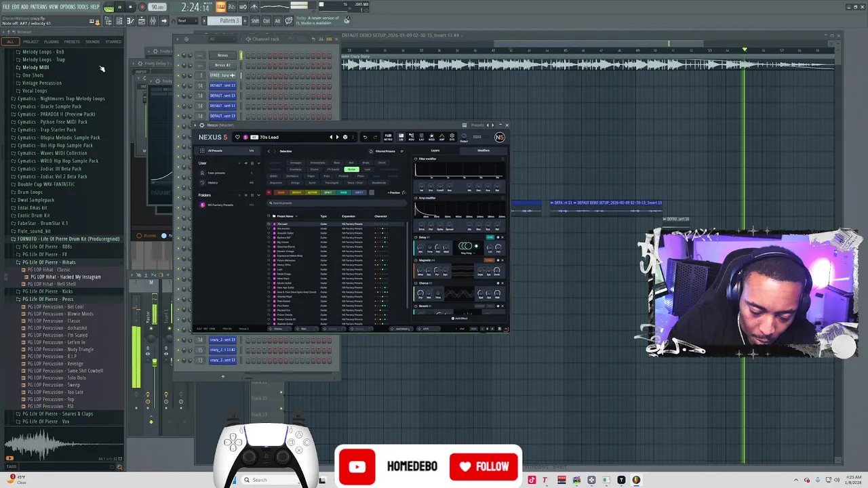Switch to the SOUNDS browser tab

point(92,41)
